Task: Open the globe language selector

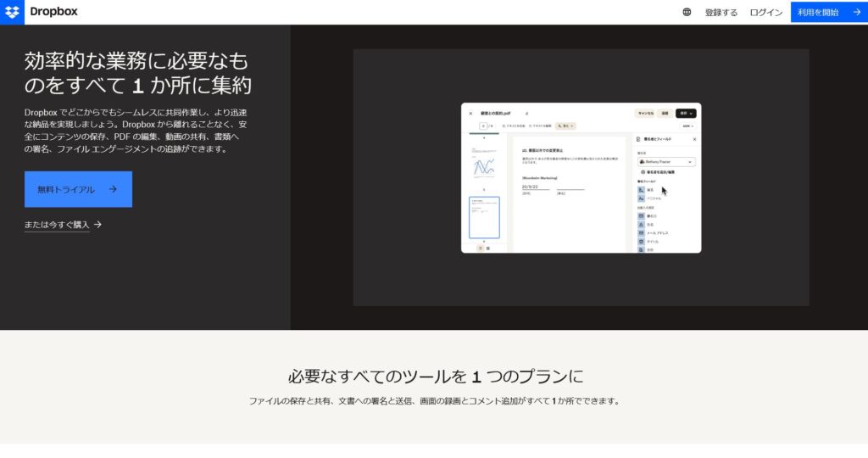Action: click(x=687, y=13)
